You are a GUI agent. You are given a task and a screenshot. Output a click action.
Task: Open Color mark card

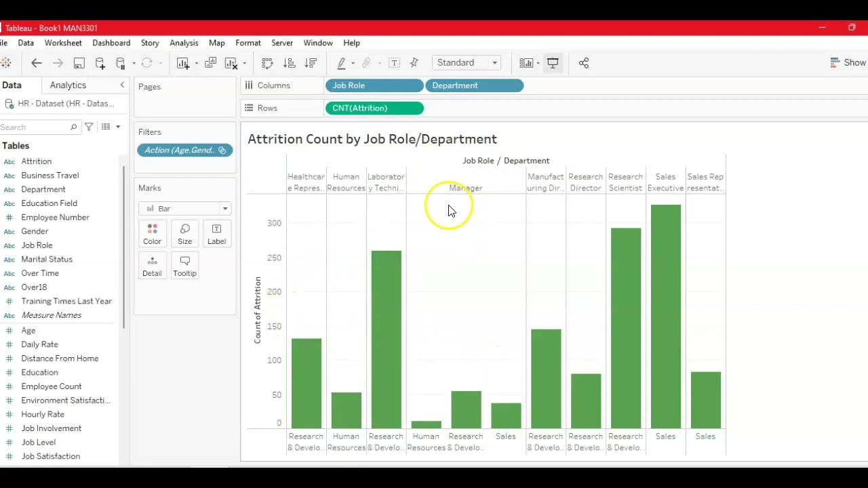coord(152,234)
